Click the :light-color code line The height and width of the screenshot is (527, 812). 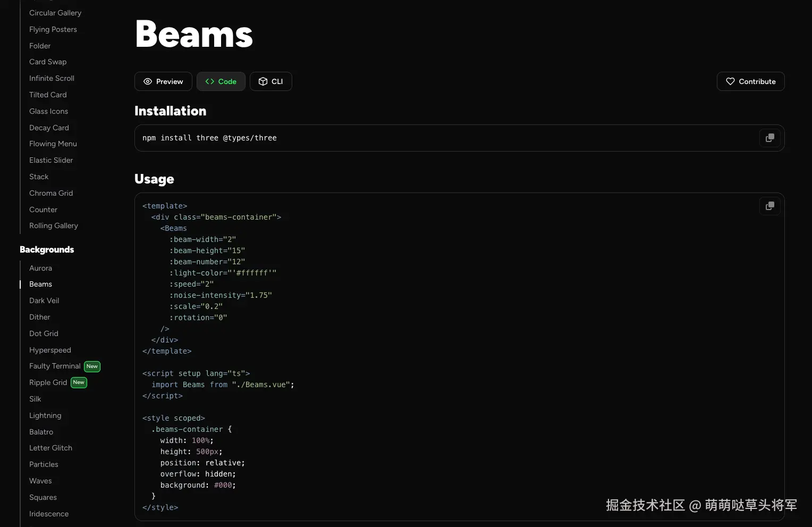click(x=223, y=273)
